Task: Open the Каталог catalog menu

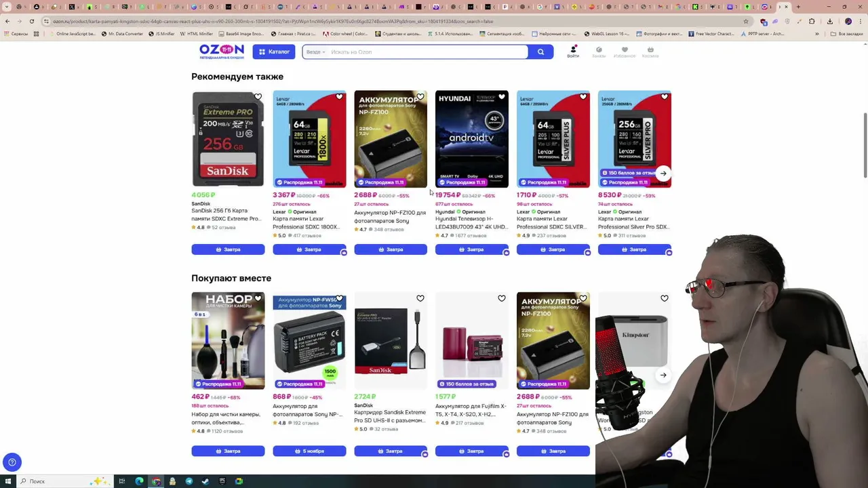Action: pos(274,52)
